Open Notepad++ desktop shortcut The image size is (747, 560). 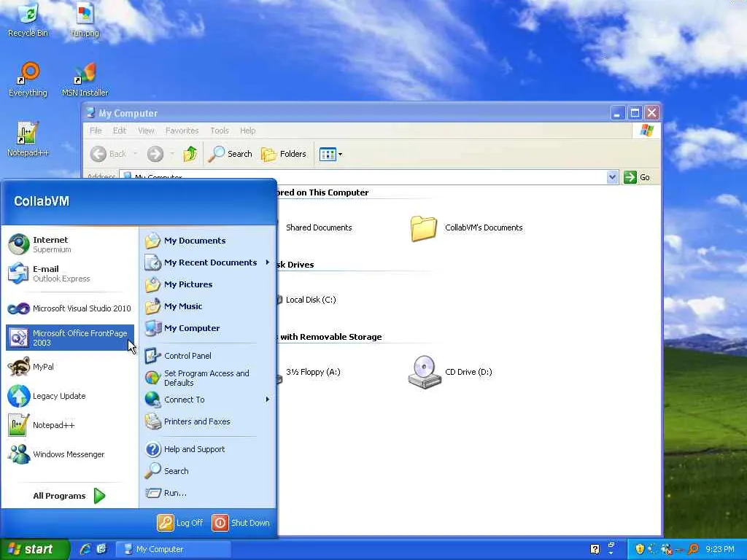coord(28,139)
